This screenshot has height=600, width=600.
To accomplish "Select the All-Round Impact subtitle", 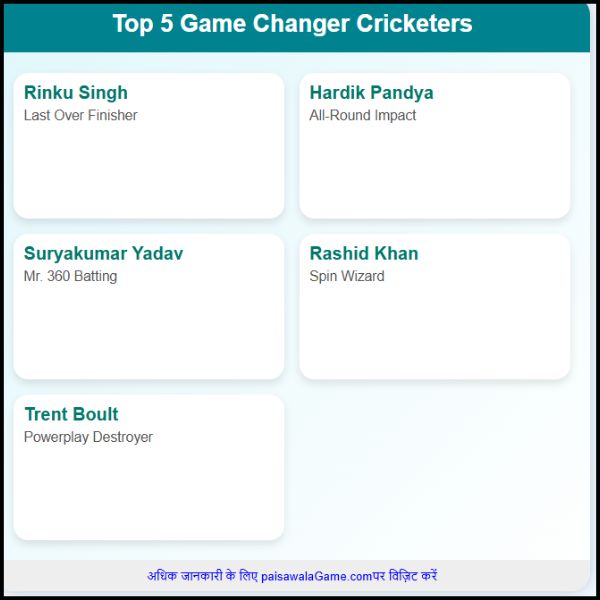I will [x=362, y=115].
